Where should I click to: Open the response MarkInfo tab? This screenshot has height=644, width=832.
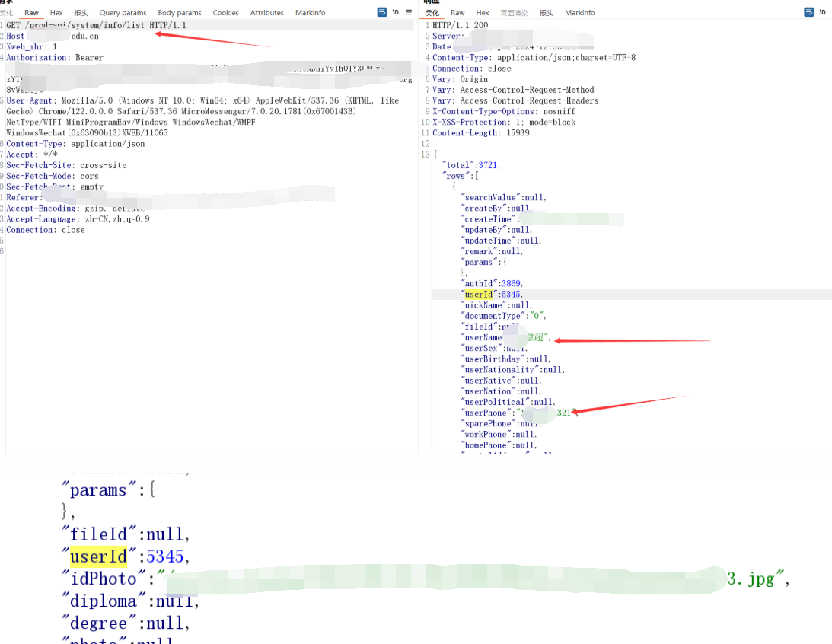click(x=580, y=13)
